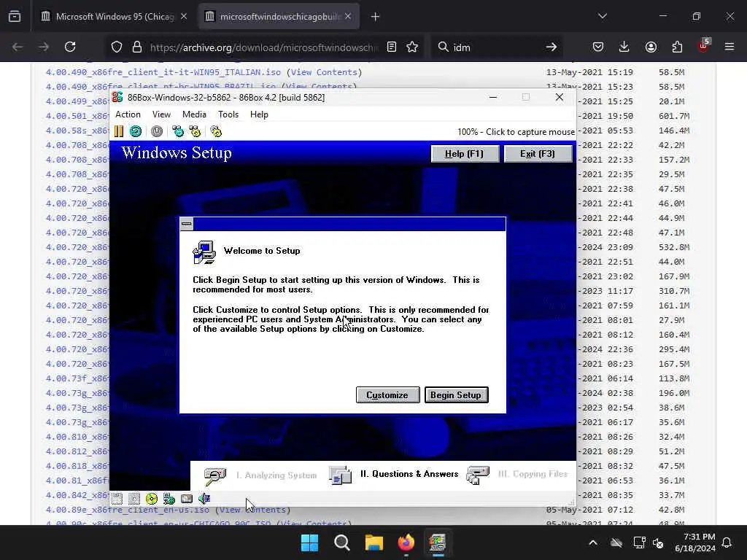Click the second floppy drive status icon
747x560 pixels.
134,499
